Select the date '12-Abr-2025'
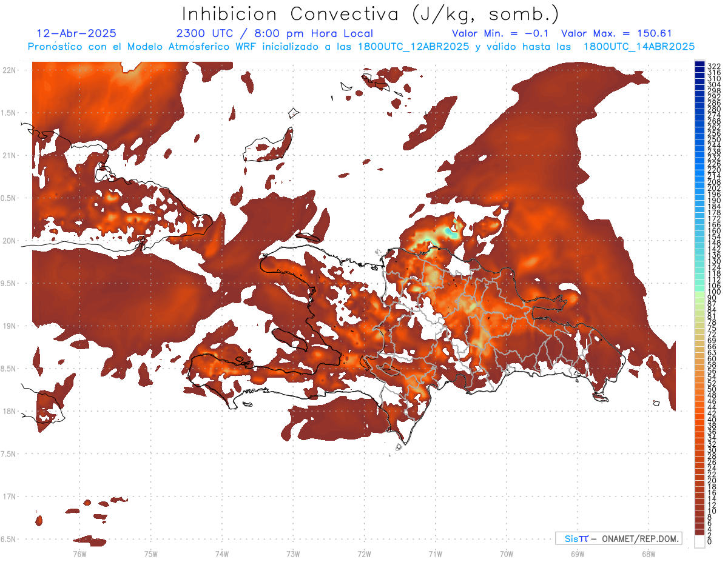 click(76, 34)
